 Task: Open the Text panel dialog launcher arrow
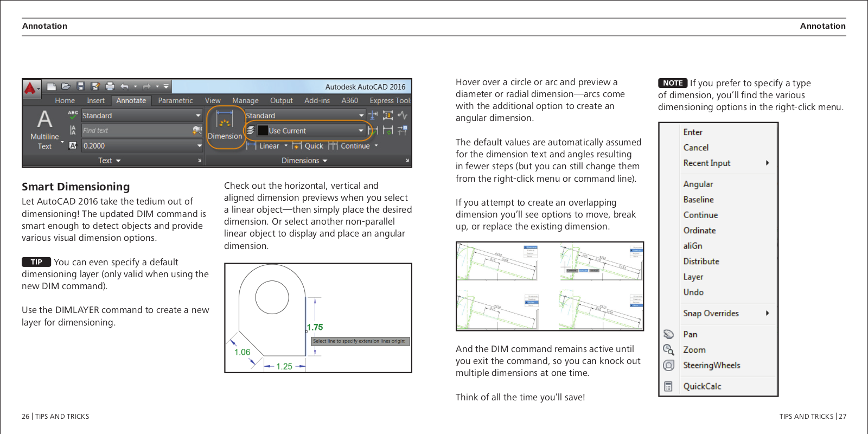click(200, 161)
